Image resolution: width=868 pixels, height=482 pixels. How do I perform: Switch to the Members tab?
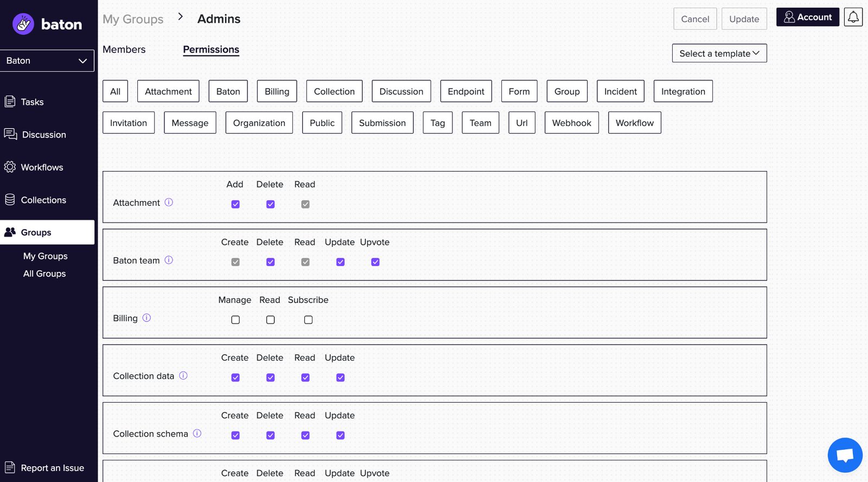(124, 49)
